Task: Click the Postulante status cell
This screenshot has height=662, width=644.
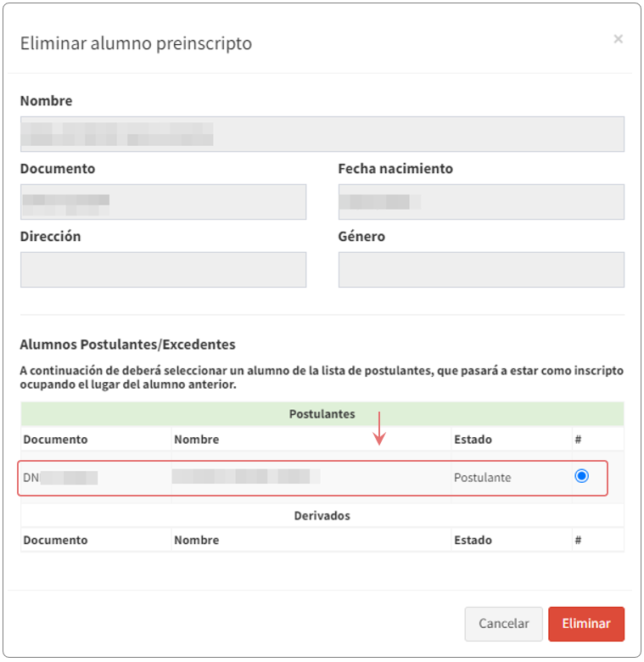Action: click(x=483, y=478)
